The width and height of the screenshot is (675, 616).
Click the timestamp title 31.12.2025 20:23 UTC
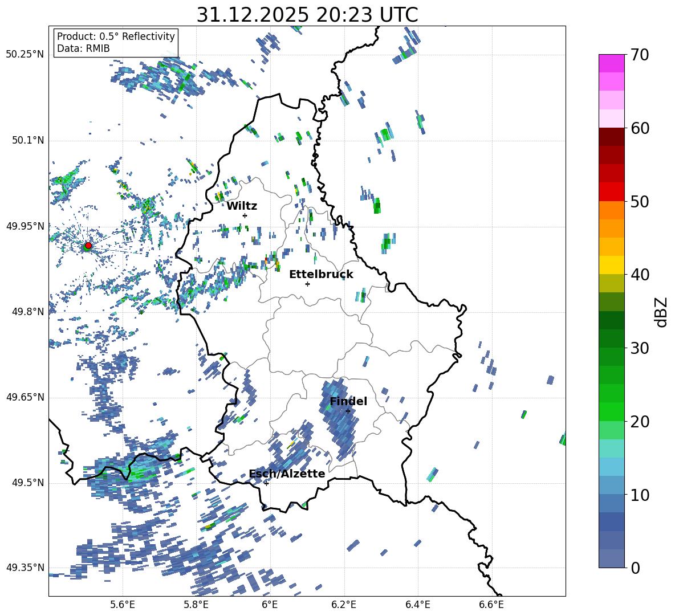(307, 15)
